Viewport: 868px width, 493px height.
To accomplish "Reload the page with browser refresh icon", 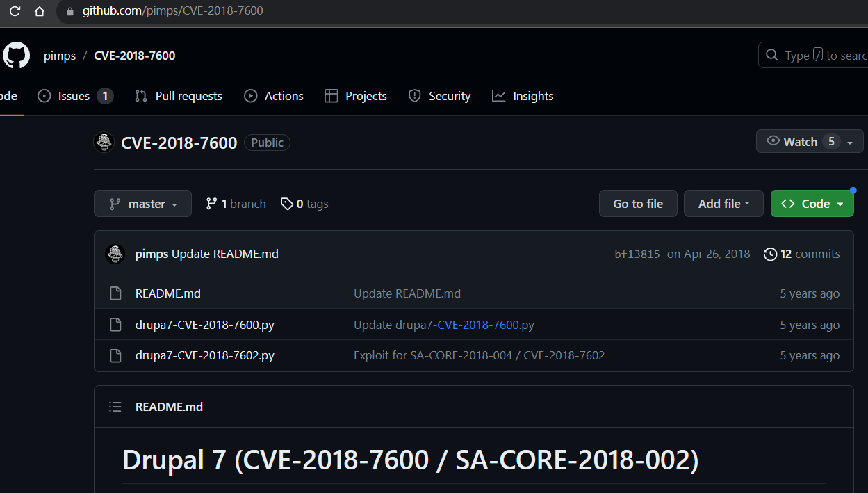I will 15,11.
